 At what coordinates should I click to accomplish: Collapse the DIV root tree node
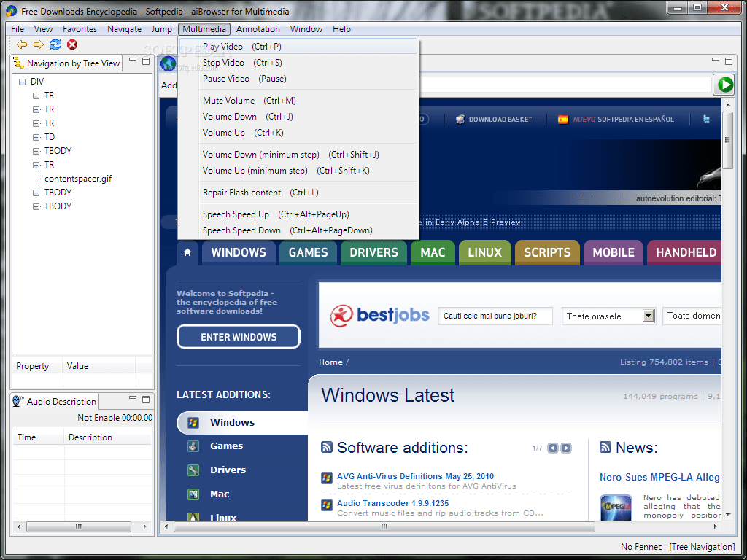point(22,82)
